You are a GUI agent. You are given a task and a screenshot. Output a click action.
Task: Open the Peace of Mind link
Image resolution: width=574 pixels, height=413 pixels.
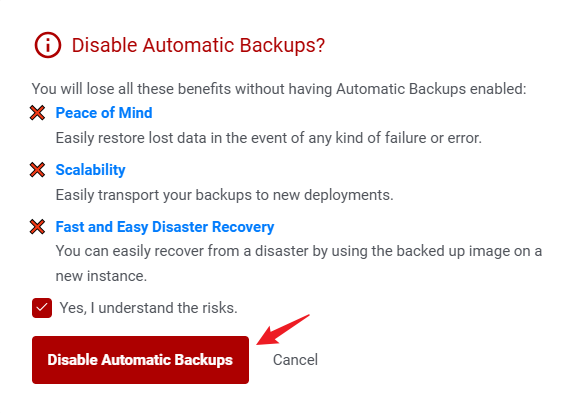(104, 113)
